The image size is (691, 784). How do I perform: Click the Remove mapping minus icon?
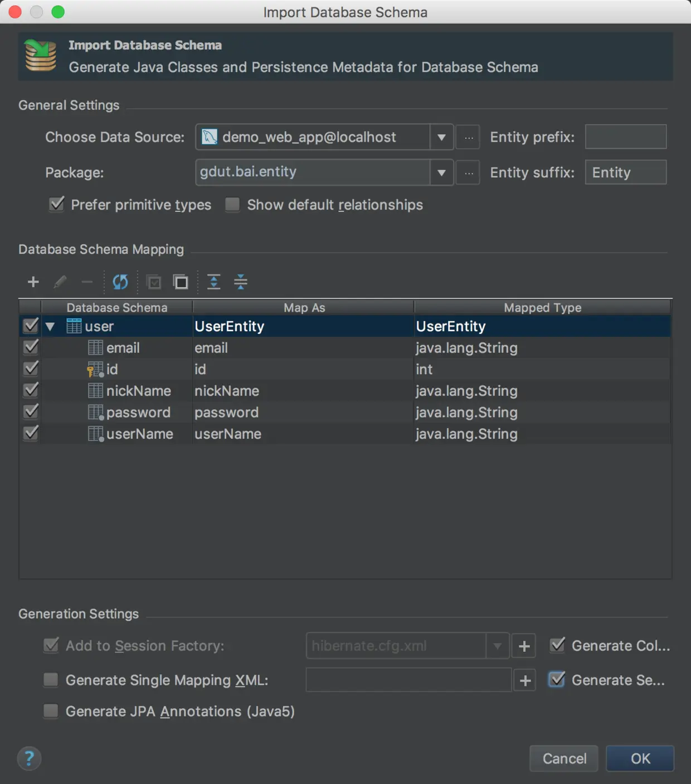[x=87, y=282]
